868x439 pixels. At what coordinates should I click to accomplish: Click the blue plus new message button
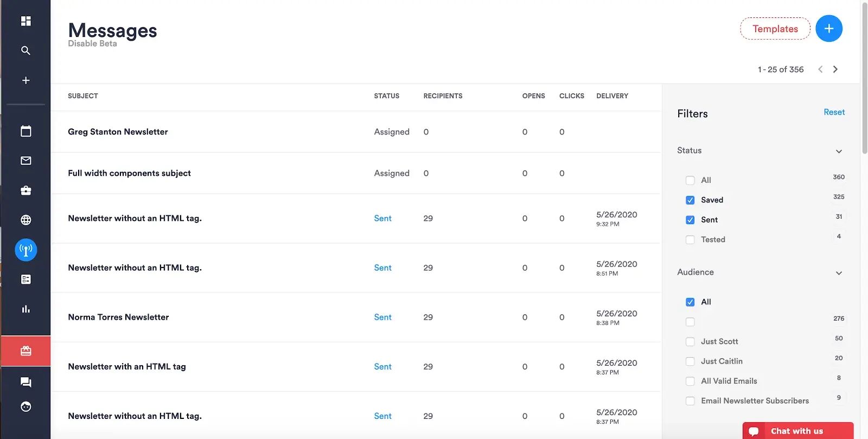tap(829, 28)
